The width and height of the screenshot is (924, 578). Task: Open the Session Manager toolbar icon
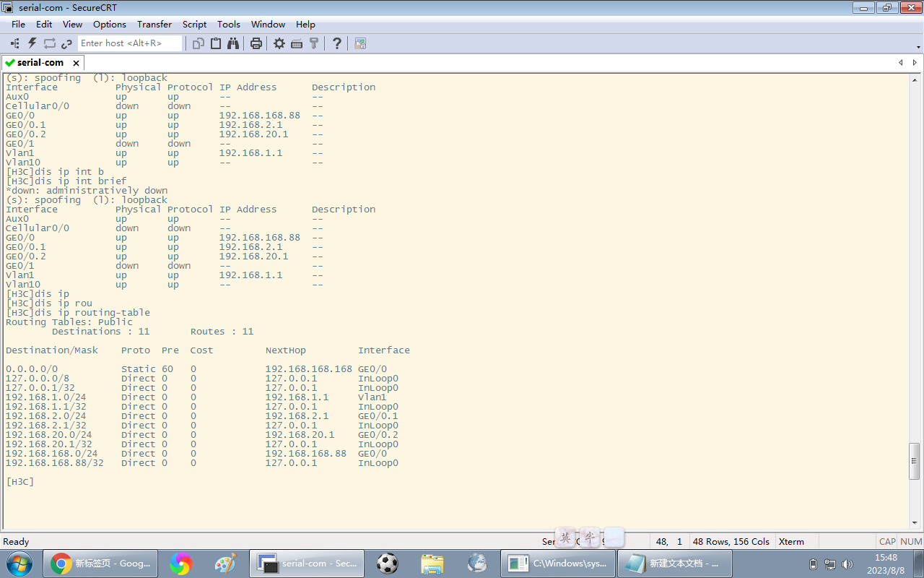[x=15, y=43]
